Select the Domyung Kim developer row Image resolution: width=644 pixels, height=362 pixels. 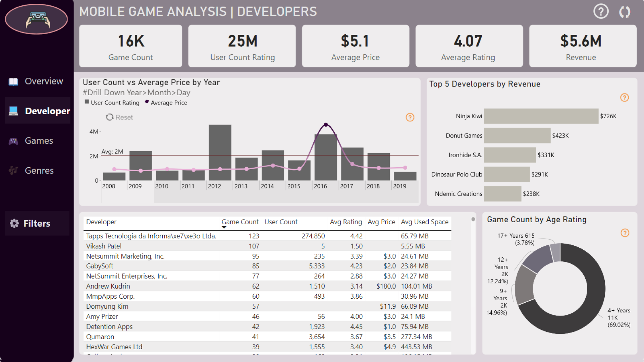267,306
